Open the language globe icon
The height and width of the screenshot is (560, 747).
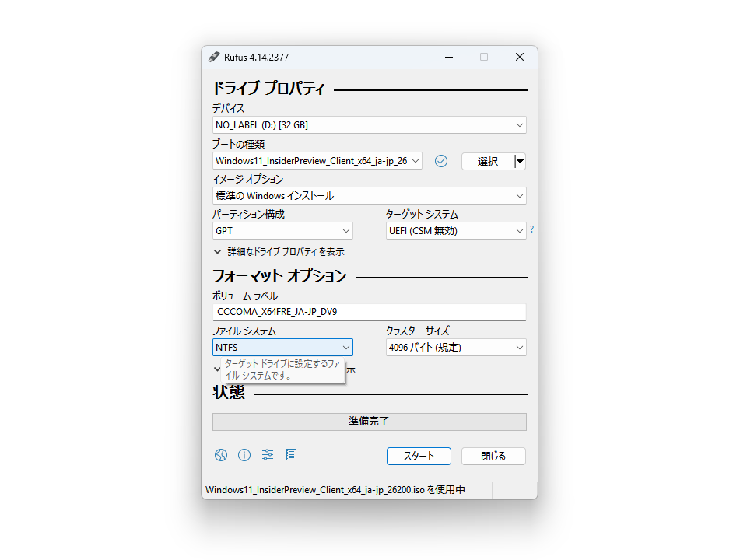click(220, 455)
